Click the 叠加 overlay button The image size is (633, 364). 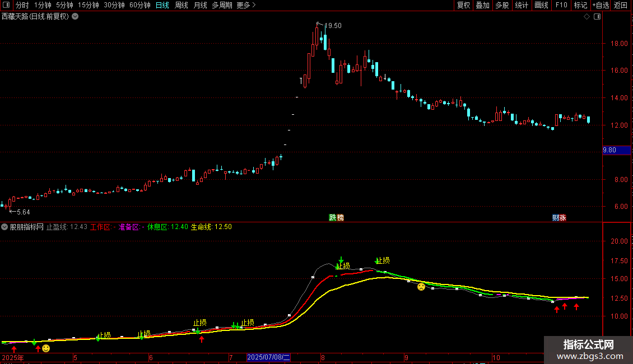[482, 5]
